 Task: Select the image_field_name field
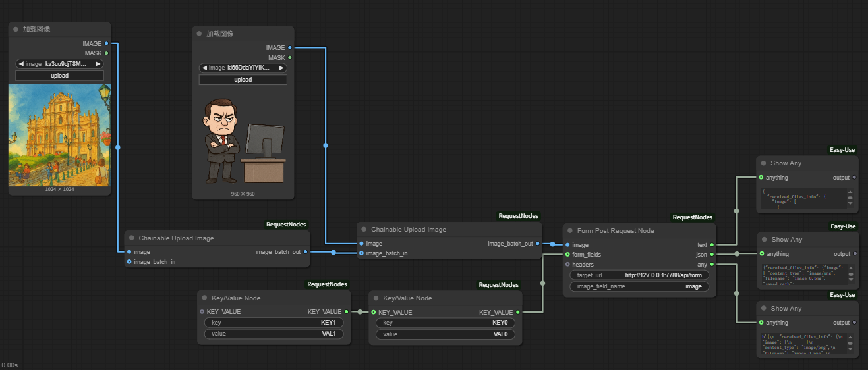pos(639,286)
